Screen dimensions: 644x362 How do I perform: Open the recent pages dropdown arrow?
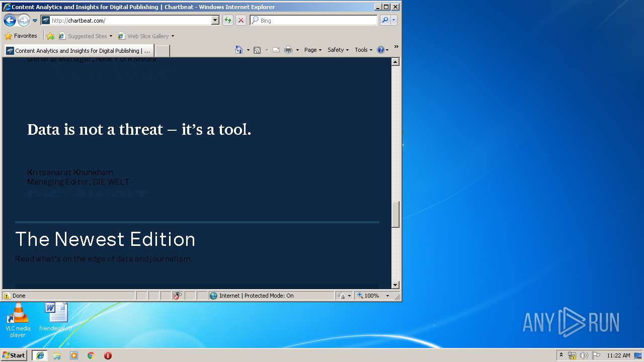click(x=35, y=21)
